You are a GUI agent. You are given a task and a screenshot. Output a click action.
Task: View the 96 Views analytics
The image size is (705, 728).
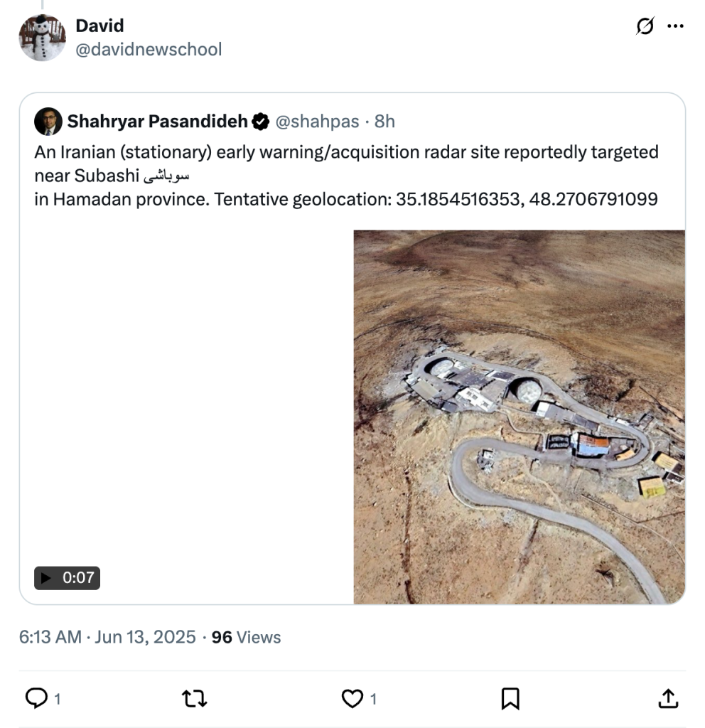pyautogui.click(x=246, y=637)
